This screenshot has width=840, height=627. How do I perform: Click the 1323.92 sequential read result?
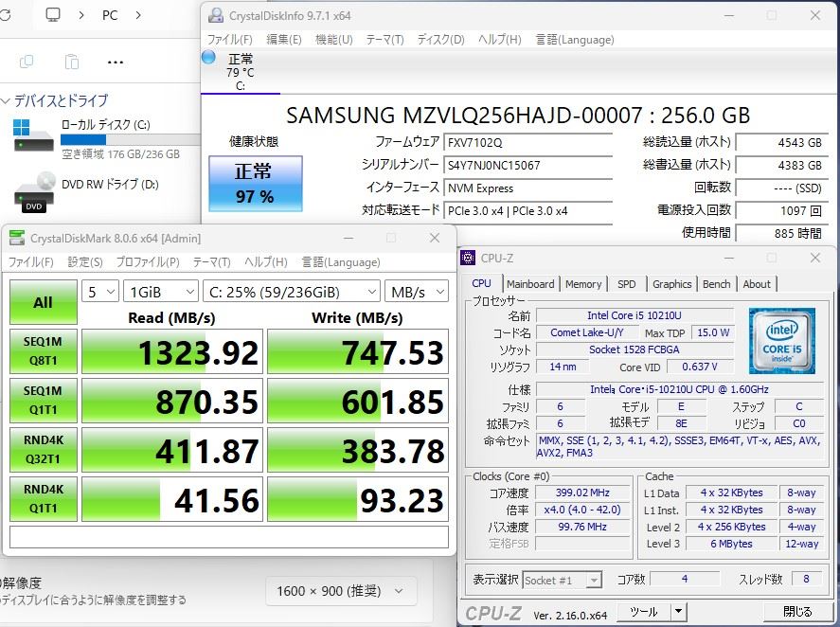tap(172, 351)
